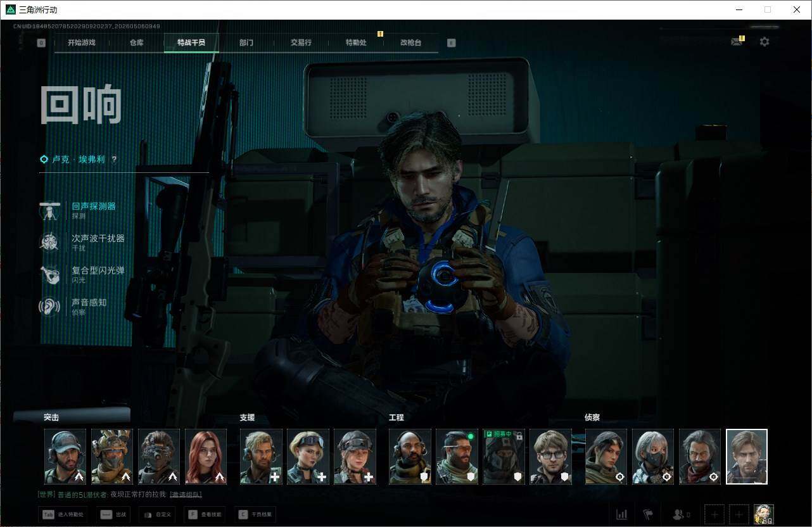Screen dimensions: 812x527
Task: Pick the assault operator in camouflage ghillie helmet
Action: coord(112,457)
